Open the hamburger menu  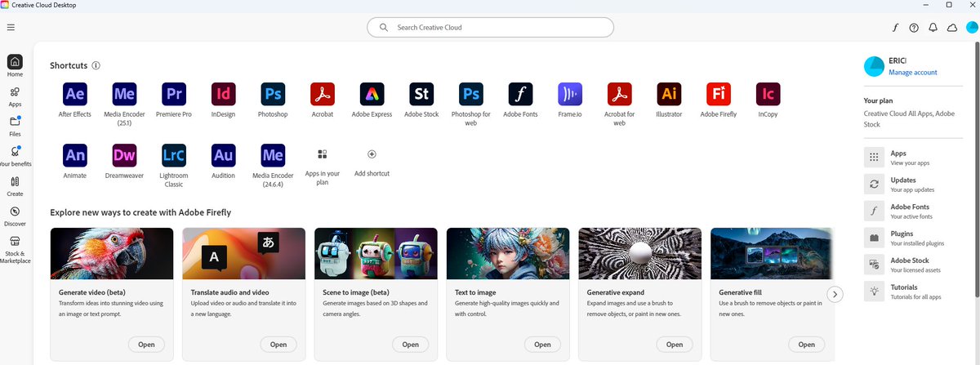(11, 27)
